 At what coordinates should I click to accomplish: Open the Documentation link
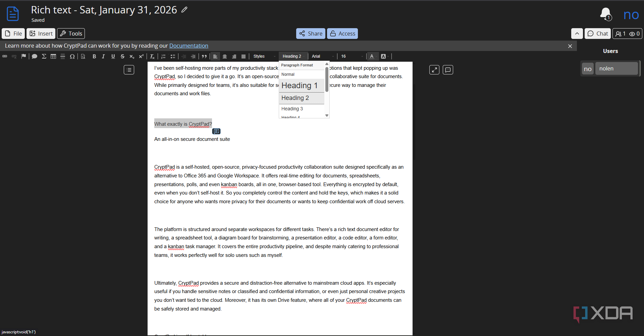click(x=189, y=46)
